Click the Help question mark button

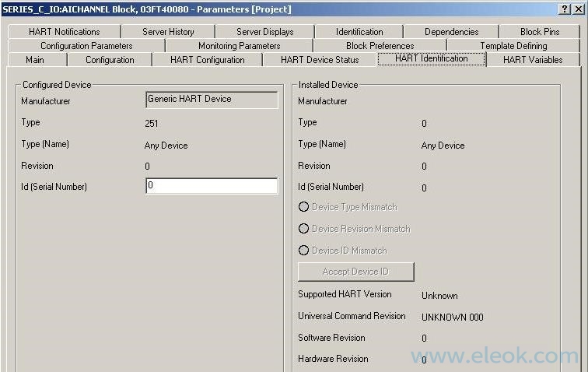click(564, 9)
